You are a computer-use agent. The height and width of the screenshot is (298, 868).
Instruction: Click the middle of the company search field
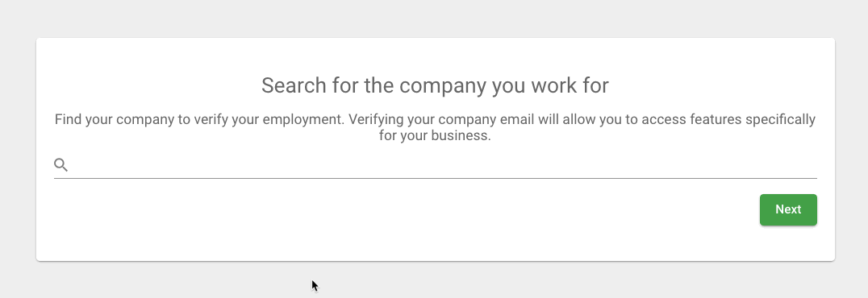pos(443,165)
